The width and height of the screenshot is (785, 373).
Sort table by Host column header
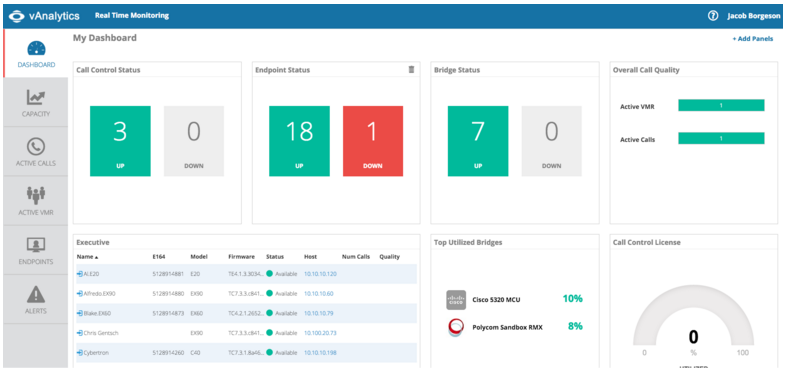pos(310,257)
